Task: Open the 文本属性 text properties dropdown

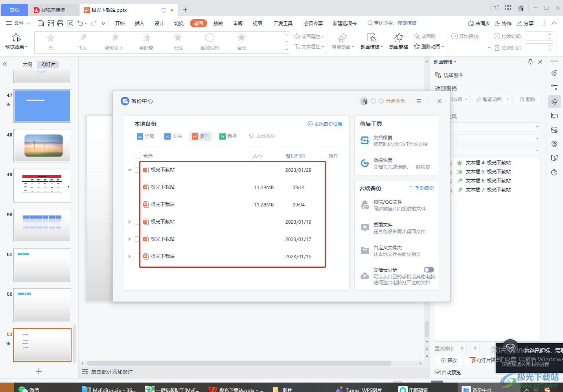Action: click(309, 46)
